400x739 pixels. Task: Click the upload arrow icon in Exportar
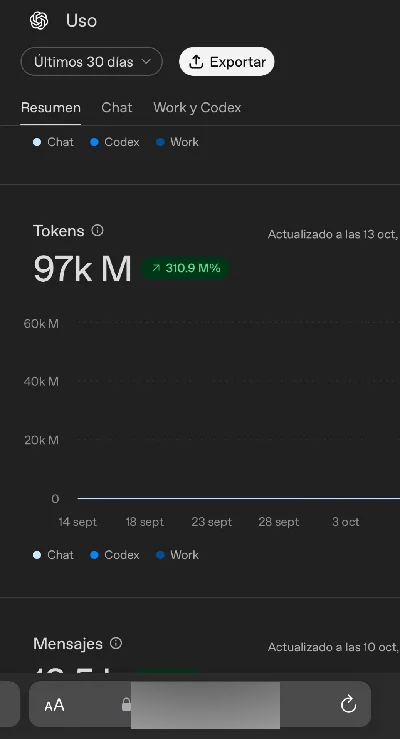[196, 62]
